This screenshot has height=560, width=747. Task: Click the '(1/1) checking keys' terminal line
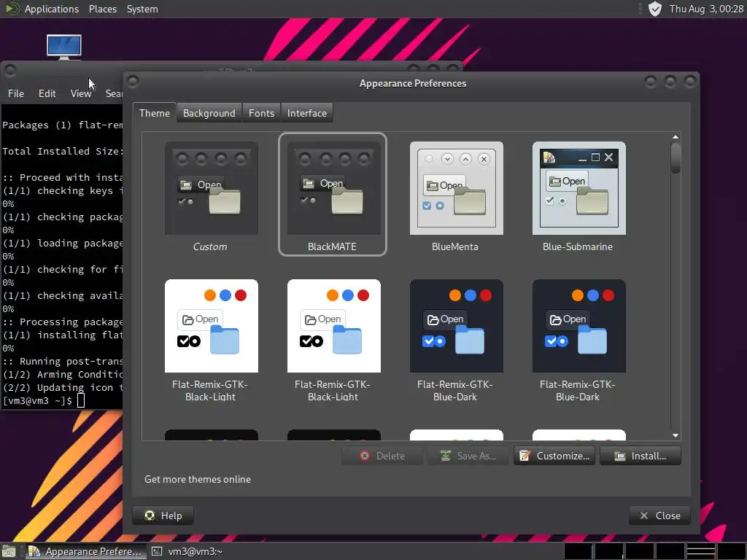(x=63, y=190)
